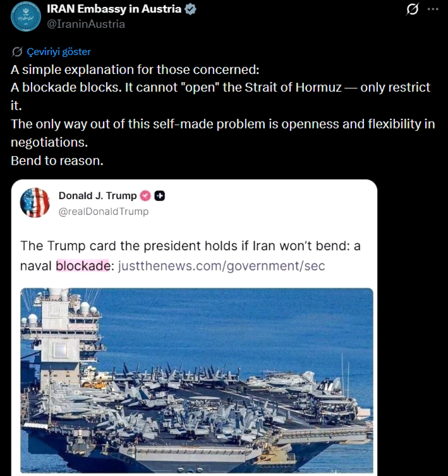Open the justthenews.com article link
The image size is (448, 476).
(x=221, y=266)
